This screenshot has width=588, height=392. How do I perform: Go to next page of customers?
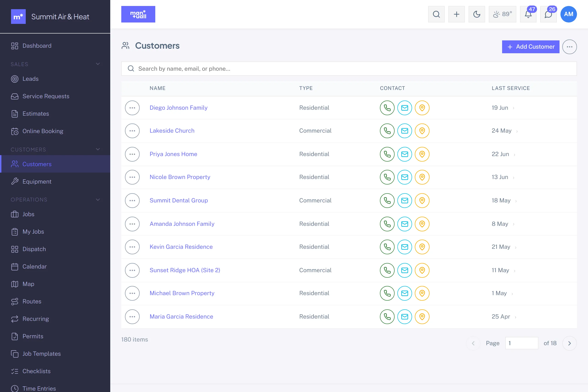[569, 343]
